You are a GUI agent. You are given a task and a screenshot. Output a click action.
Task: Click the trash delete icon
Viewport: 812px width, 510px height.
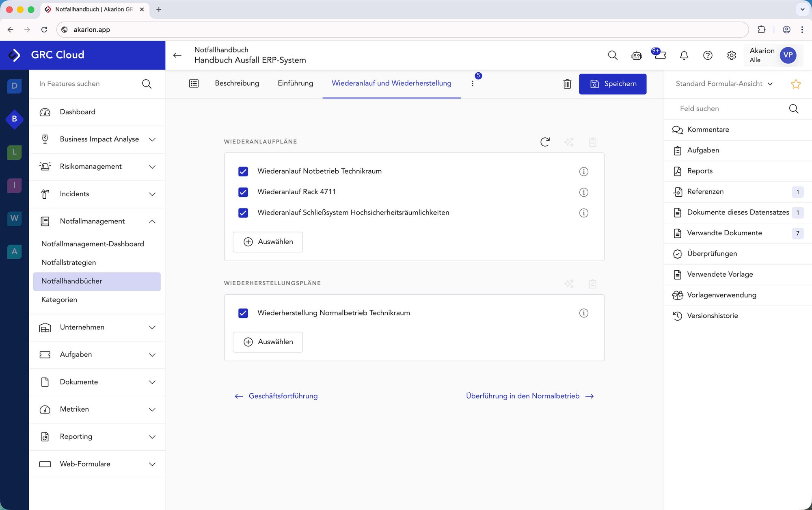click(567, 84)
